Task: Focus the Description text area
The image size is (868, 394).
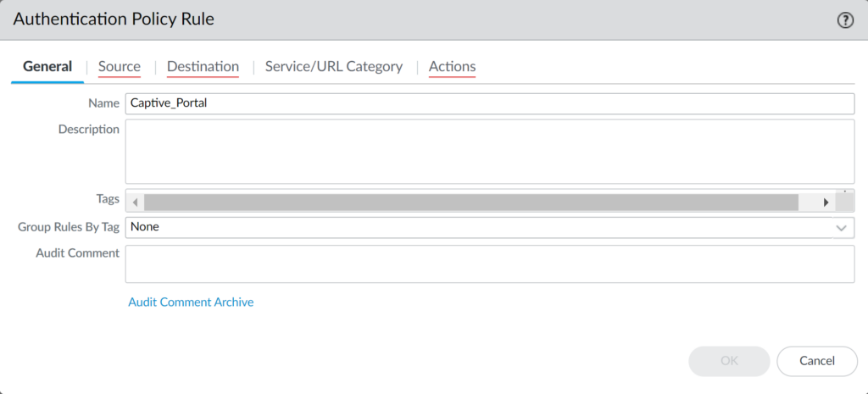Action: tap(489, 152)
